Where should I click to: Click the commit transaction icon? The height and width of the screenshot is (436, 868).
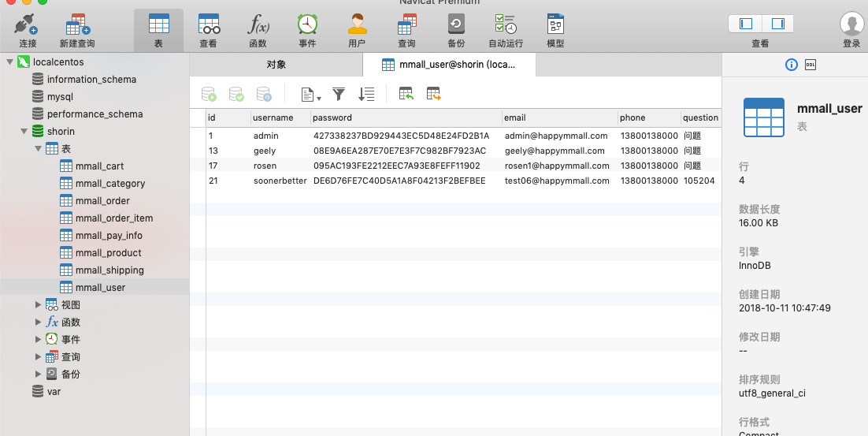tap(236, 95)
